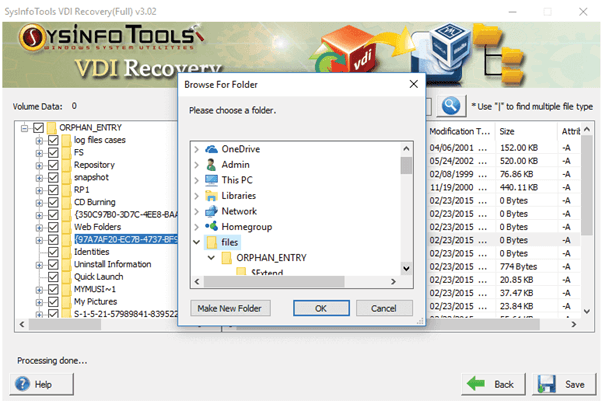Select the highlighted {97A7AF20-EC7B-4737 entry

(x=126, y=239)
